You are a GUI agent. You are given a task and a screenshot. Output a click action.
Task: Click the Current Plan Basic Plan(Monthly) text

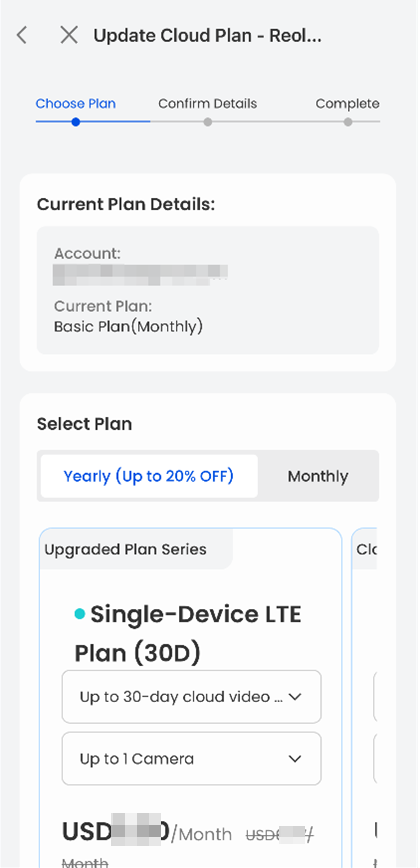(128, 327)
